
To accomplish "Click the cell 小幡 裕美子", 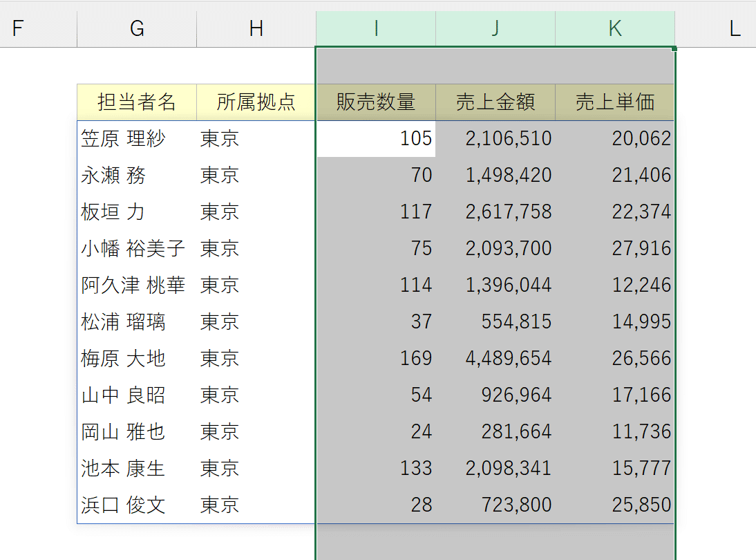I will (137, 248).
